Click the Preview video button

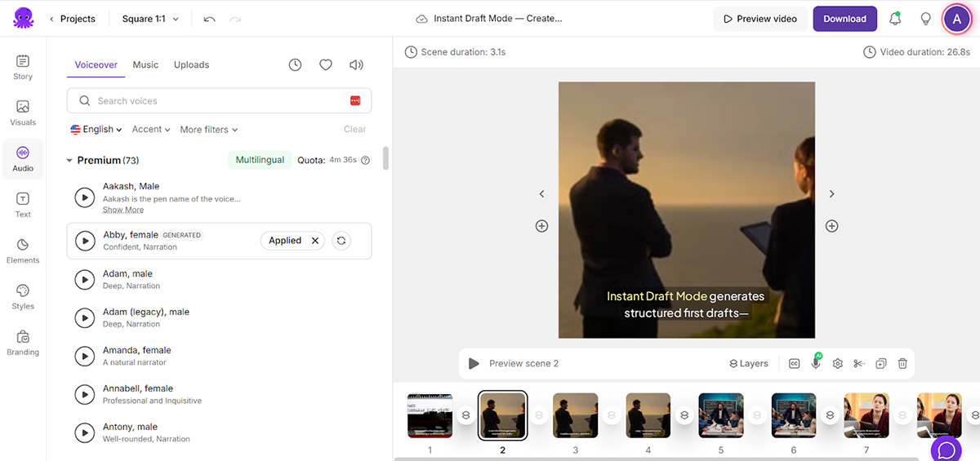click(759, 19)
